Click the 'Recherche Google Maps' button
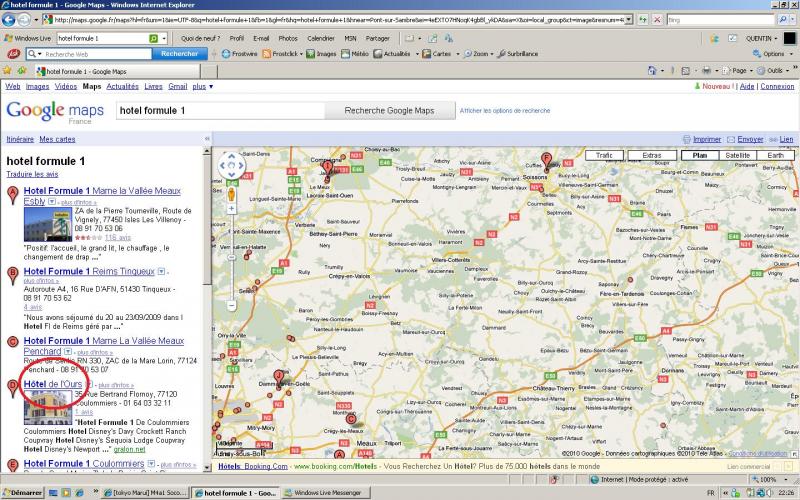This screenshot has height=500, width=800. [389, 110]
